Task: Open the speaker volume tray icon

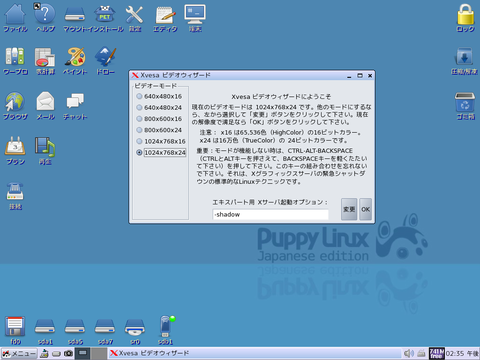Action: pyautogui.click(x=409, y=353)
